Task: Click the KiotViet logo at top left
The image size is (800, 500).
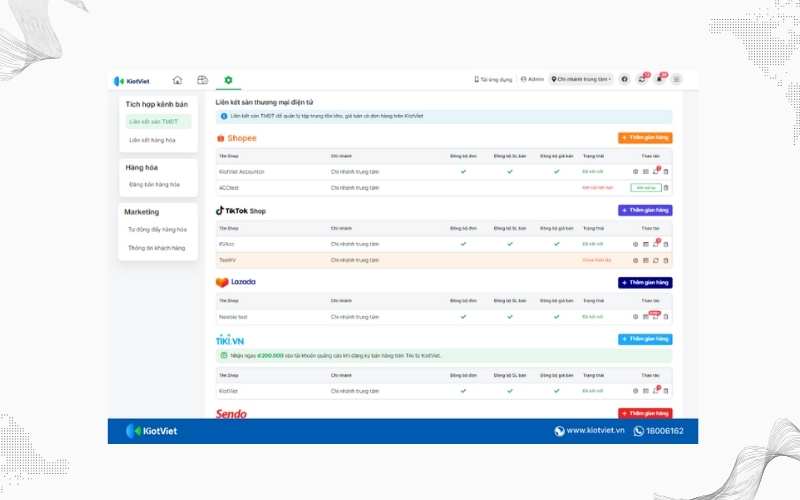Action: coord(132,81)
